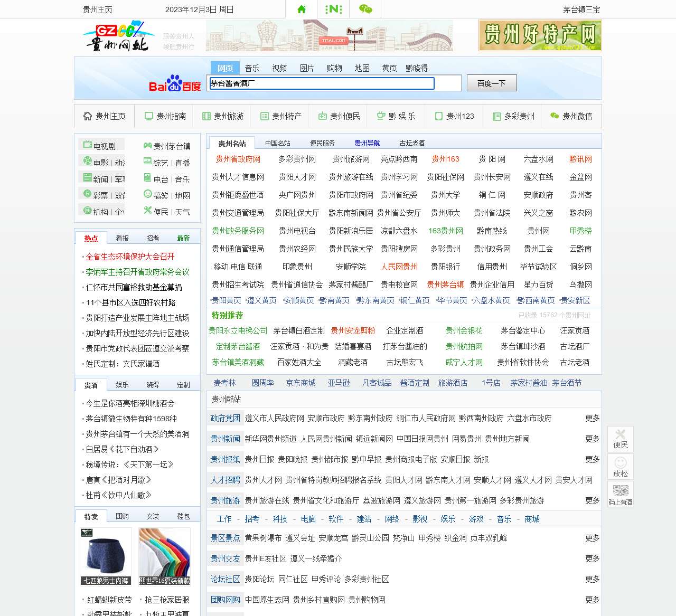Open the 贵州好特产网 banner
The height and width of the screenshot is (616, 676).
point(540,35)
